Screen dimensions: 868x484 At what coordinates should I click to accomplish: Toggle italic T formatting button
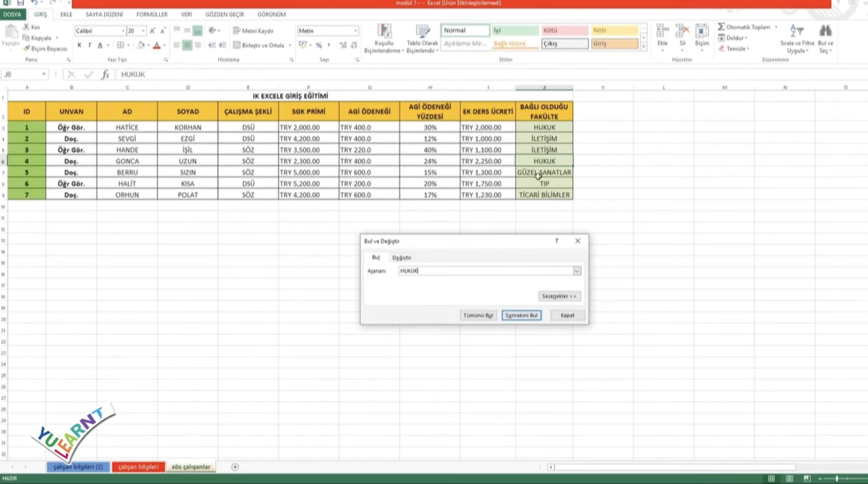click(90, 45)
